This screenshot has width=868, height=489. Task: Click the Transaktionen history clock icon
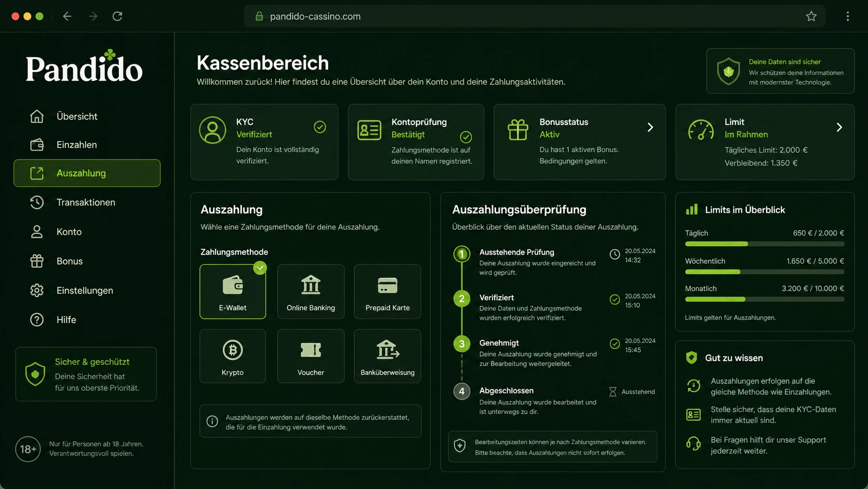pos(37,202)
